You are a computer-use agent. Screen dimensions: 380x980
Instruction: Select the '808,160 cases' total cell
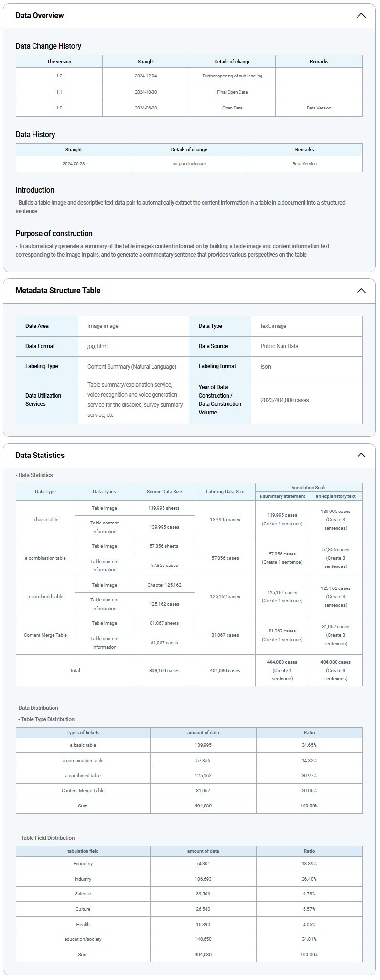(164, 671)
